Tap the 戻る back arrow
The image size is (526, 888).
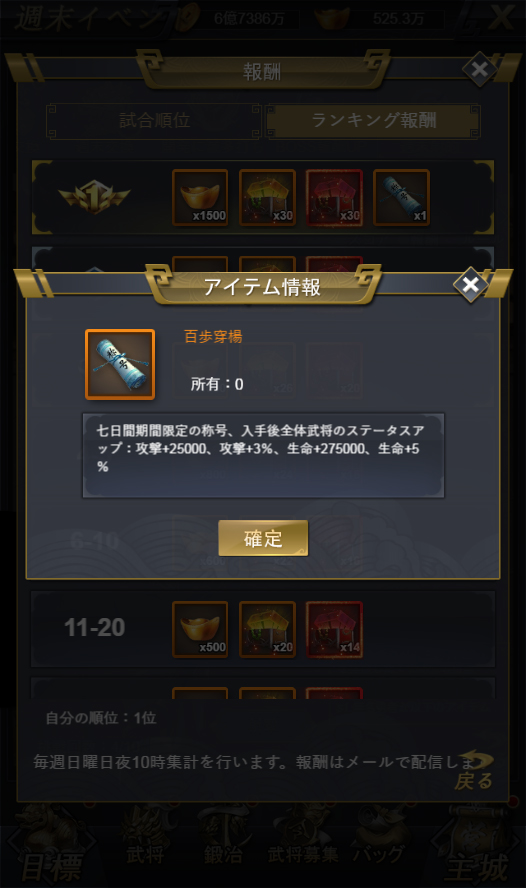[x=474, y=771]
